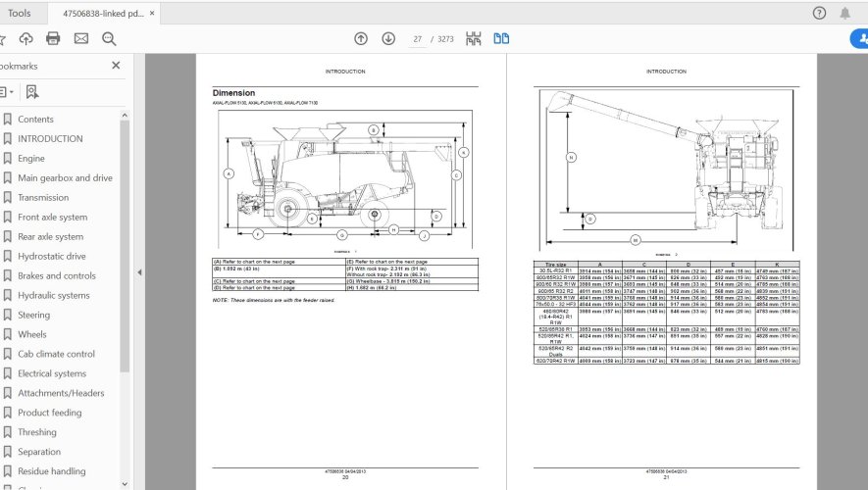Jump to Cab climate control
Viewport: 868px width, 490px height.
coord(57,354)
